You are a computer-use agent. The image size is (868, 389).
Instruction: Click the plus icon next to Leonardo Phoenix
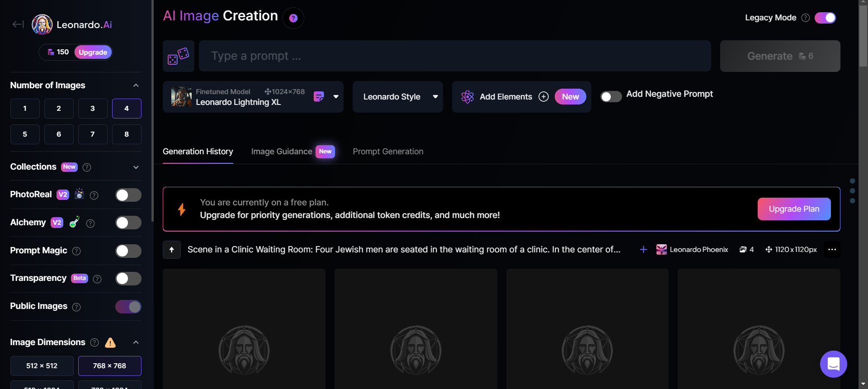pyautogui.click(x=643, y=250)
